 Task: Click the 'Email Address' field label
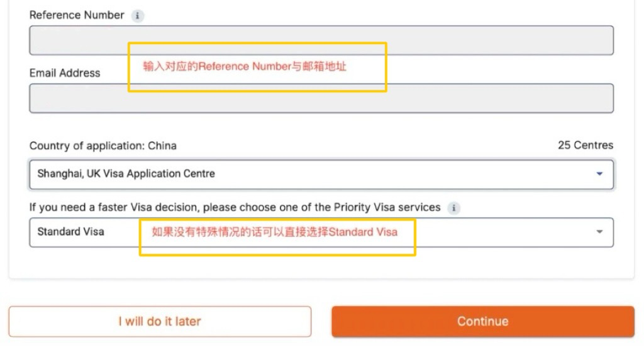point(65,73)
